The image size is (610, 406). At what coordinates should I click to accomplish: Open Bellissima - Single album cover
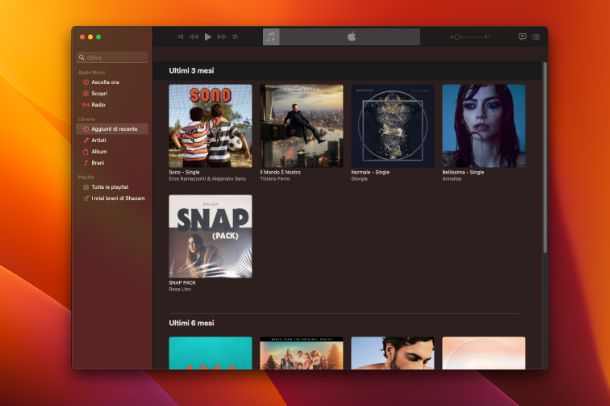[x=484, y=126]
